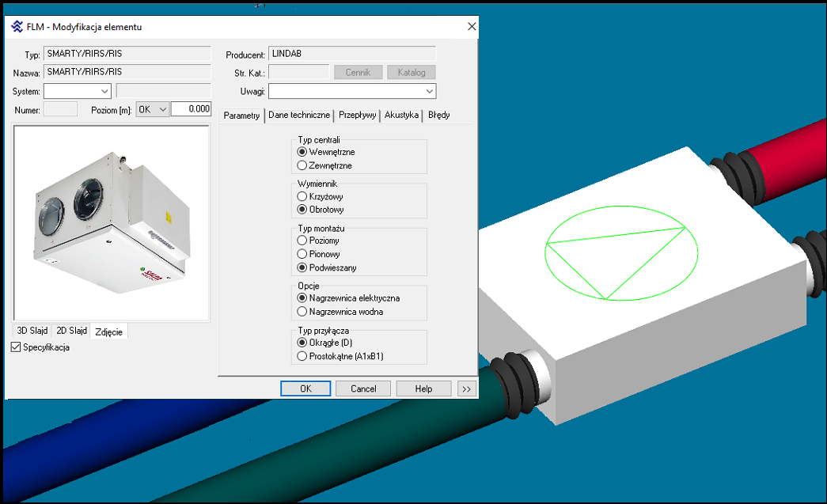Show the 3D Slajd view tab

click(32, 332)
